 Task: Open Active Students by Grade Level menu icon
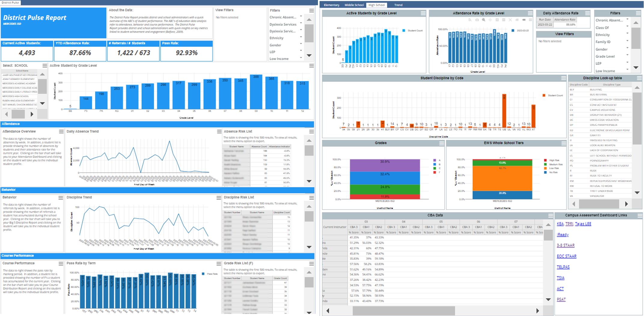click(423, 13)
